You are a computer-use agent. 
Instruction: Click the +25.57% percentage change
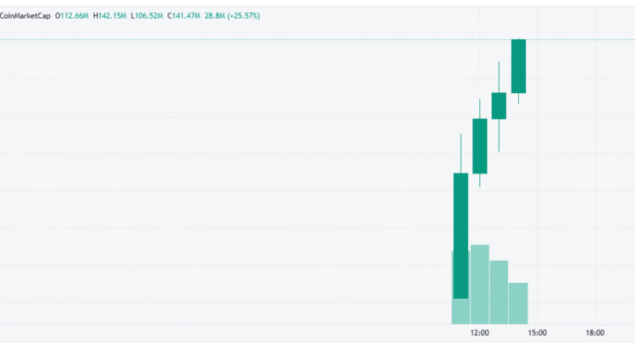coord(246,15)
